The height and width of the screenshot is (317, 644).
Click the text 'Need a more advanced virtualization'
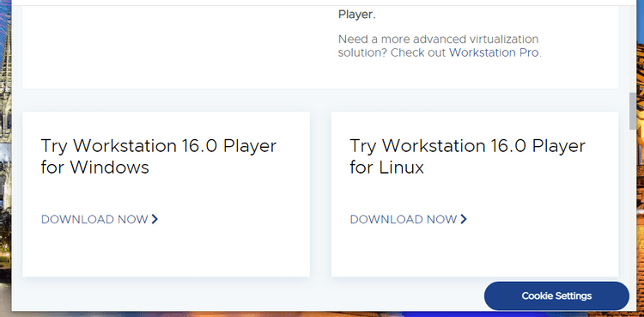[x=438, y=40]
